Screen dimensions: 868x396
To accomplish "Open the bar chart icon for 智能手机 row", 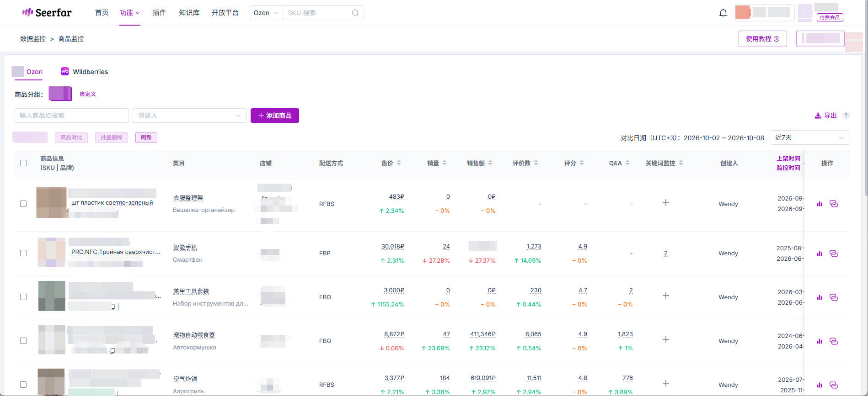I will [x=820, y=253].
